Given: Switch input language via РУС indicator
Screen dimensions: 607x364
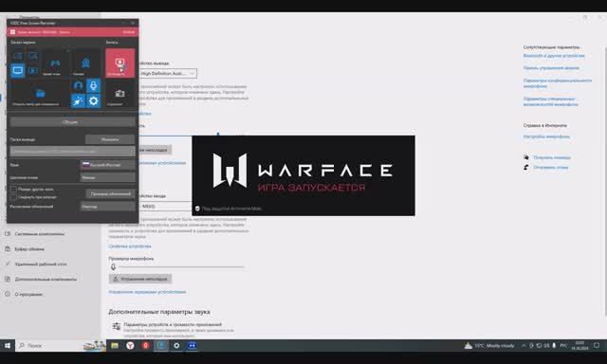Looking at the screenshot, I should point(563,345).
